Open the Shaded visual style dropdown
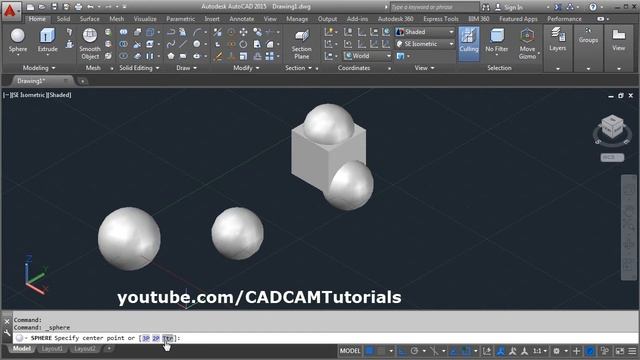Image resolution: width=640 pixels, height=360 pixels. point(425,32)
